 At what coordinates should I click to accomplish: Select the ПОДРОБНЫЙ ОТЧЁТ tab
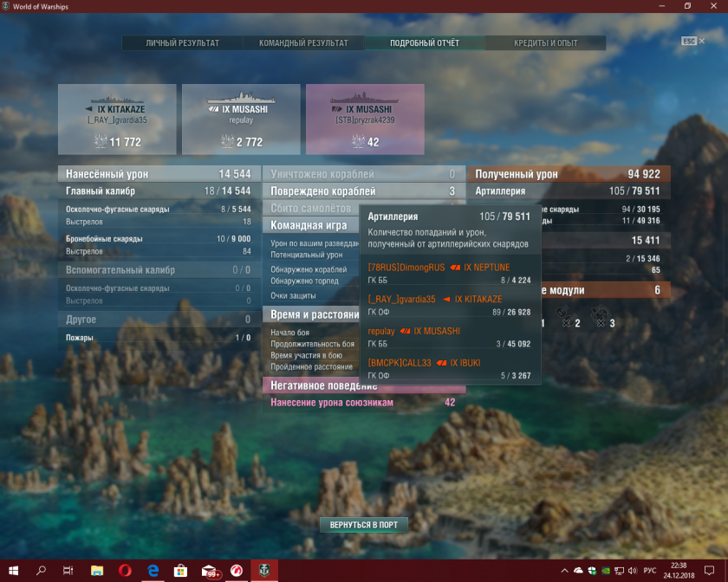tap(425, 43)
